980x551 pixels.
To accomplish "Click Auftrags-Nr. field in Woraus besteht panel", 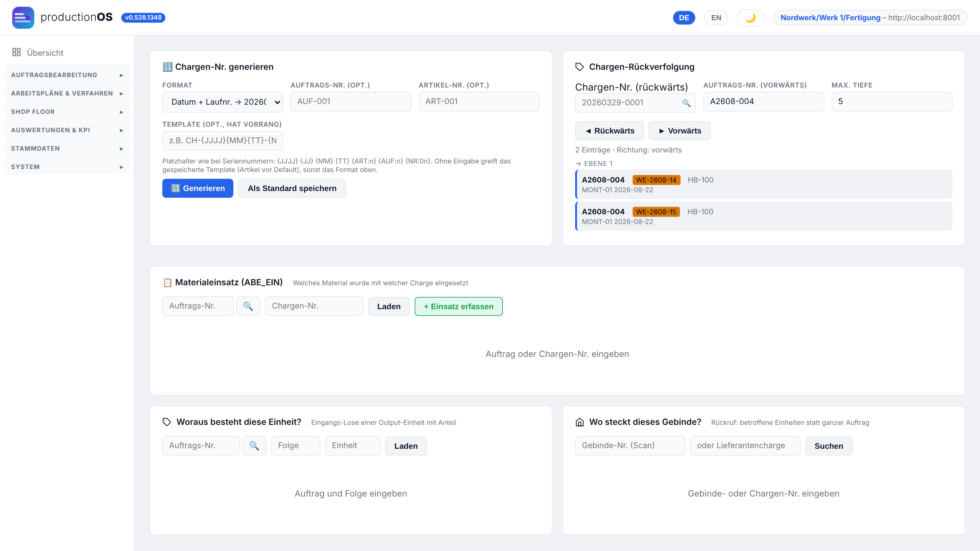I will click(201, 446).
